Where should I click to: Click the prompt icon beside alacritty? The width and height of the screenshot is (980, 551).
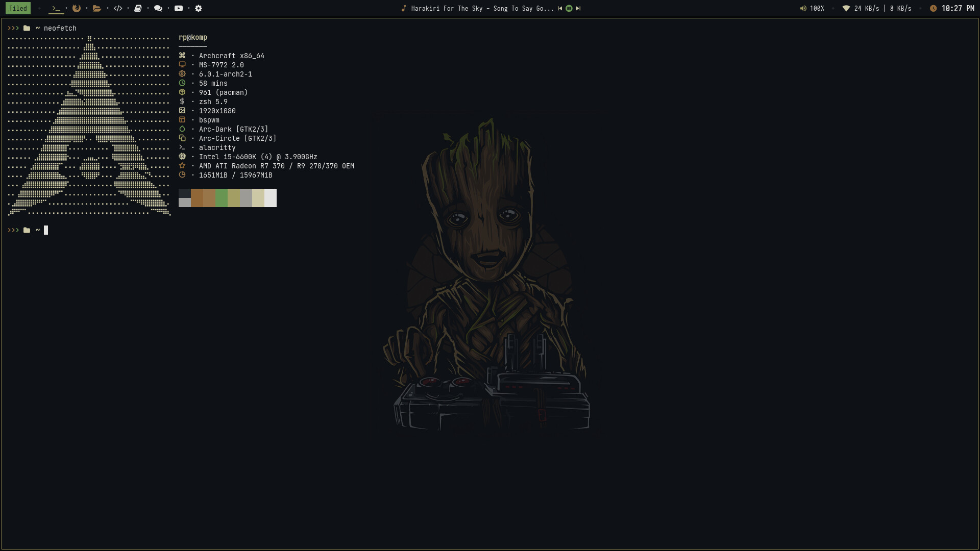[182, 147]
